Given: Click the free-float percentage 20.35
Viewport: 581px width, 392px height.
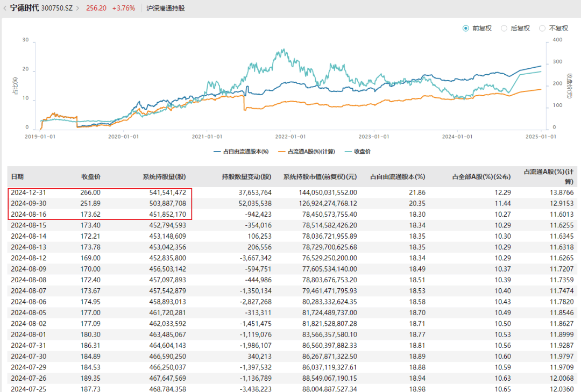Looking at the screenshot, I should tap(417, 203).
